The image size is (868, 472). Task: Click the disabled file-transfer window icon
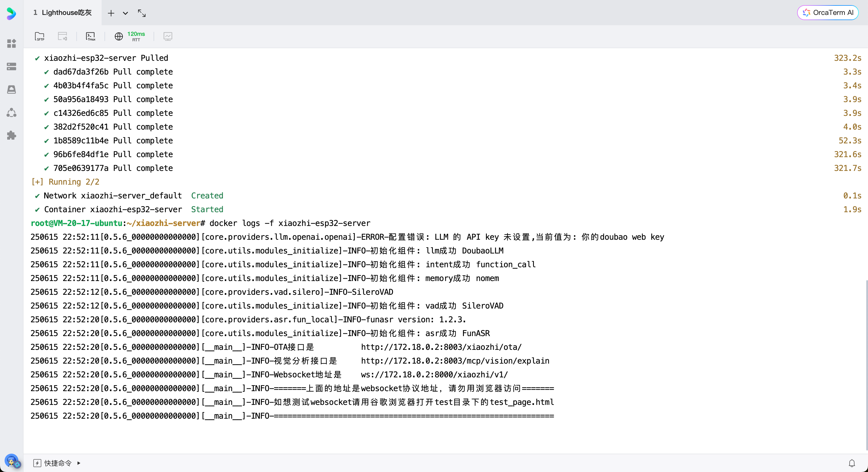(x=63, y=36)
